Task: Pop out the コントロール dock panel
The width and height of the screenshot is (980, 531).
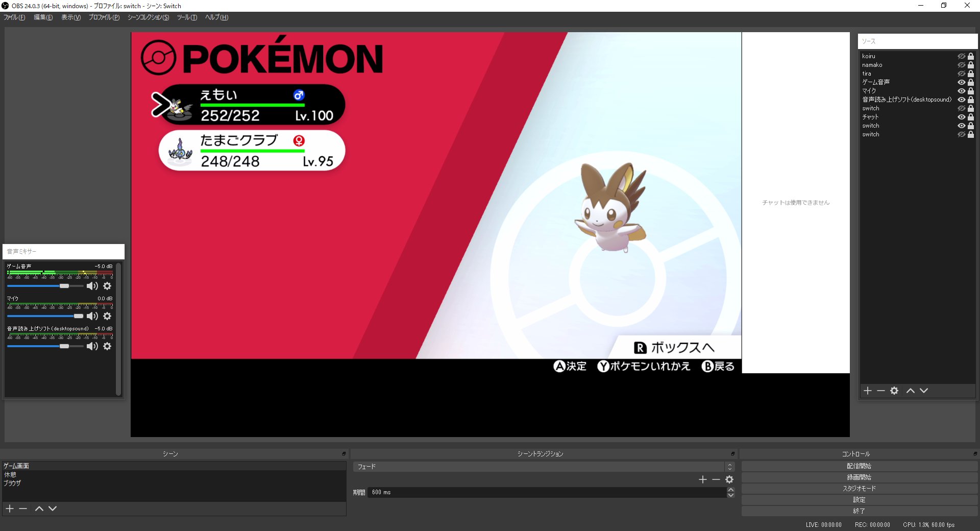Action: [975, 454]
